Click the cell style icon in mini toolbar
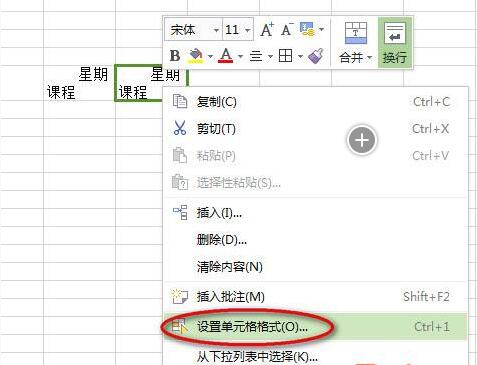 (307, 29)
